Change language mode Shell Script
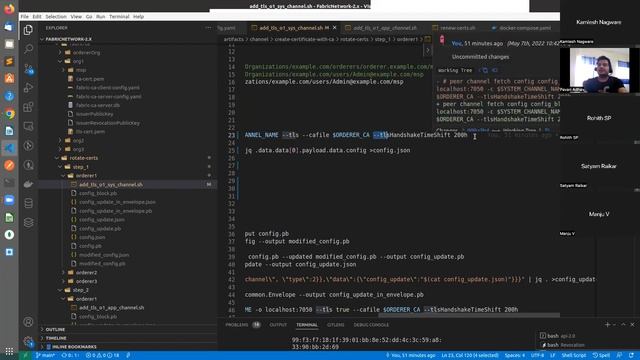 tap(573, 356)
